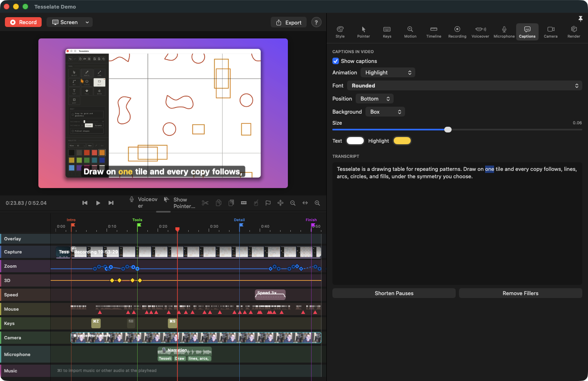
Task: Click the Shorten Pauses button
Action: [394, 293]
